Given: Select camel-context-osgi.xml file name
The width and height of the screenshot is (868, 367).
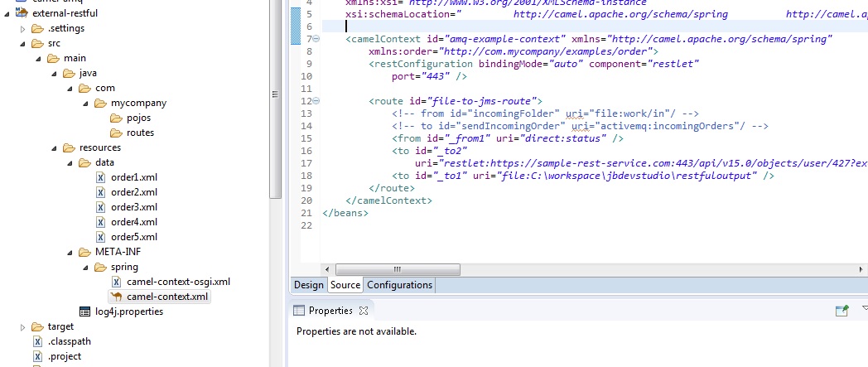Looking at the screenshot, I should (178, 282).
